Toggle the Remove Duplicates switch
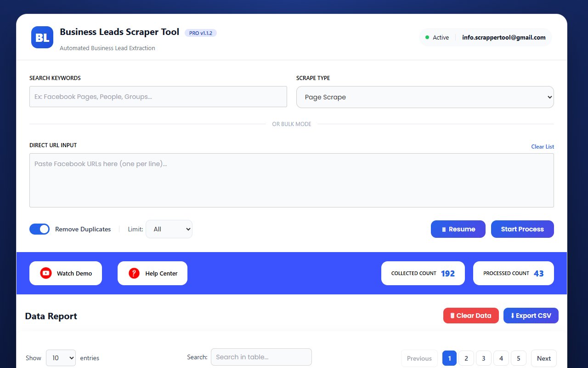The width and height of the screenshot is (588, 368). (40, 229)
